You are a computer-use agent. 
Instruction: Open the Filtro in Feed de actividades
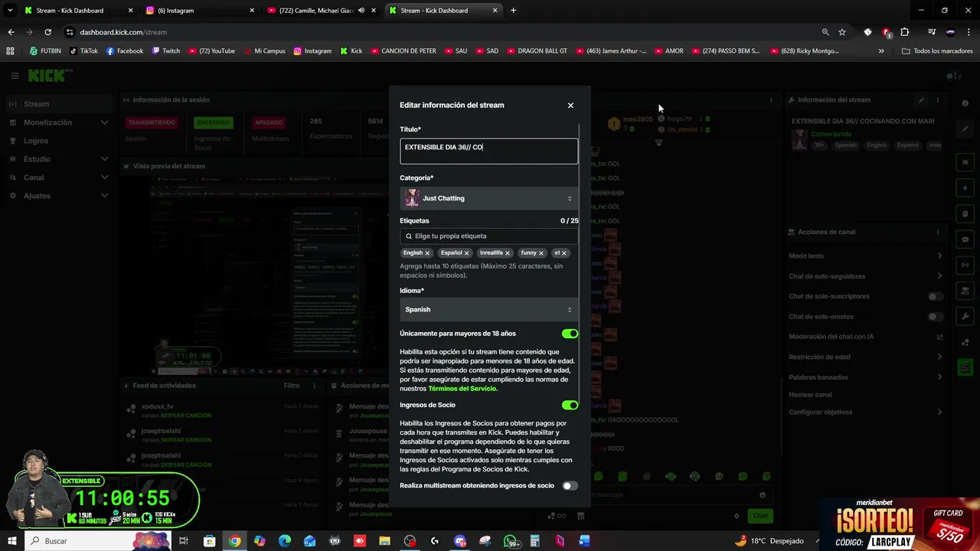pos(292,386)
